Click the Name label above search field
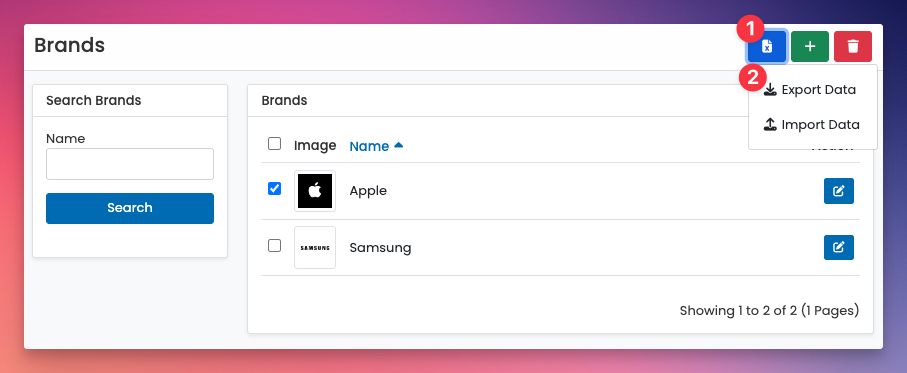 (x=65, y=139)
